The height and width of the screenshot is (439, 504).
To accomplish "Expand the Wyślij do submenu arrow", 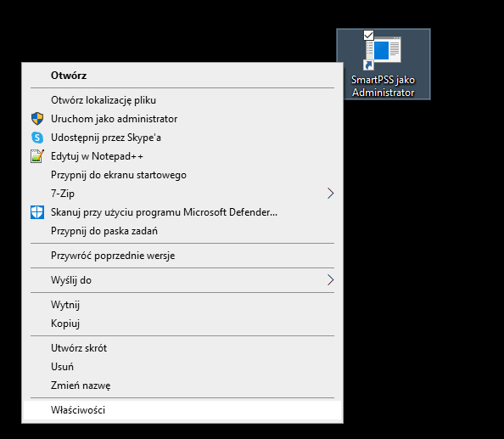I will point(330,280).
